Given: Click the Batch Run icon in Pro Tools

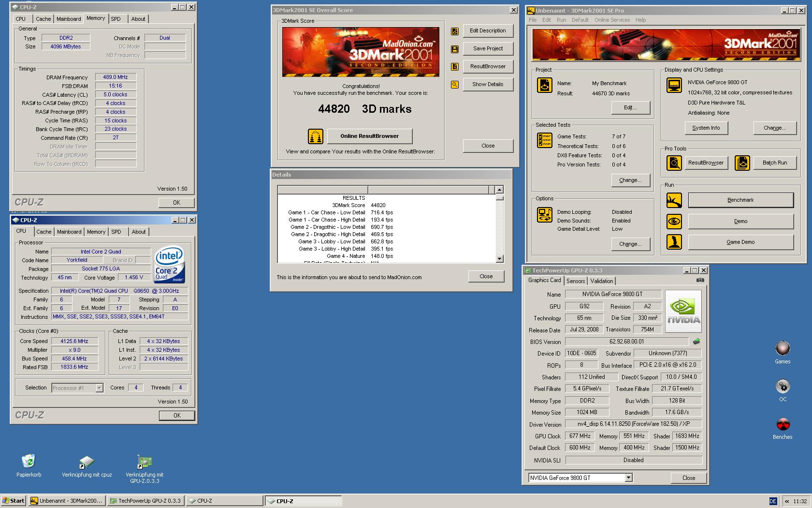Looking at the screenshot, I should point(742,163).
